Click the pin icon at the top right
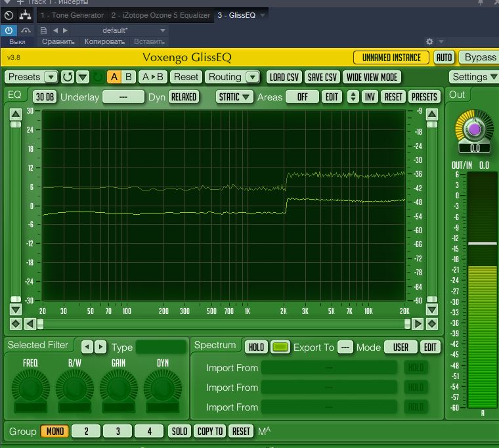 pyautogui.click(x=481, y=3)
